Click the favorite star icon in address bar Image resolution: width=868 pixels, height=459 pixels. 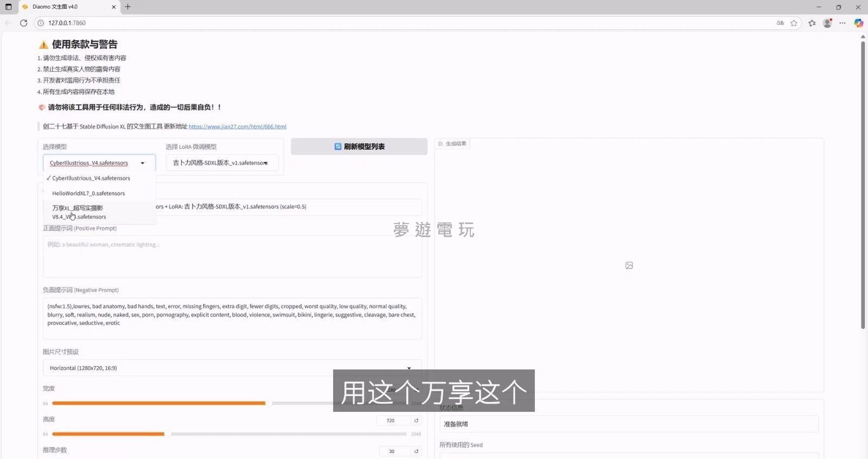pos(794,23)
